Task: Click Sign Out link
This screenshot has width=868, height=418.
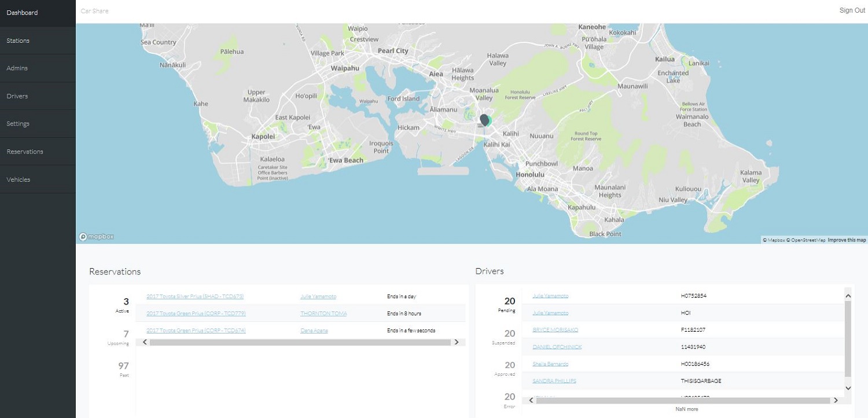Action: (852, 10)
